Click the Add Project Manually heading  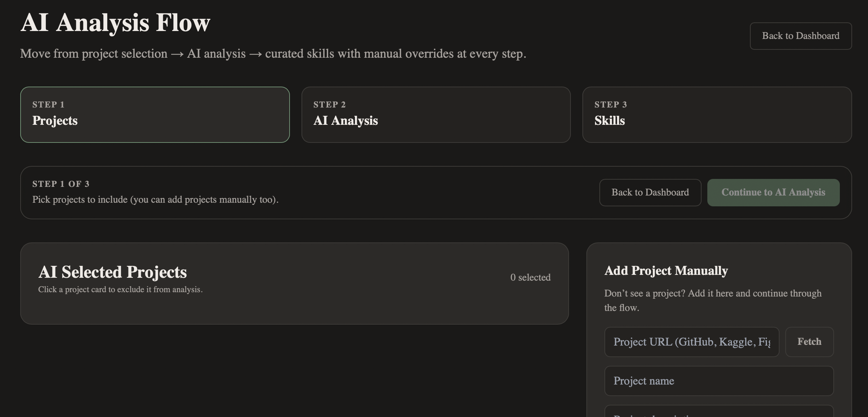pyautogui.click(x=666, y=271)
